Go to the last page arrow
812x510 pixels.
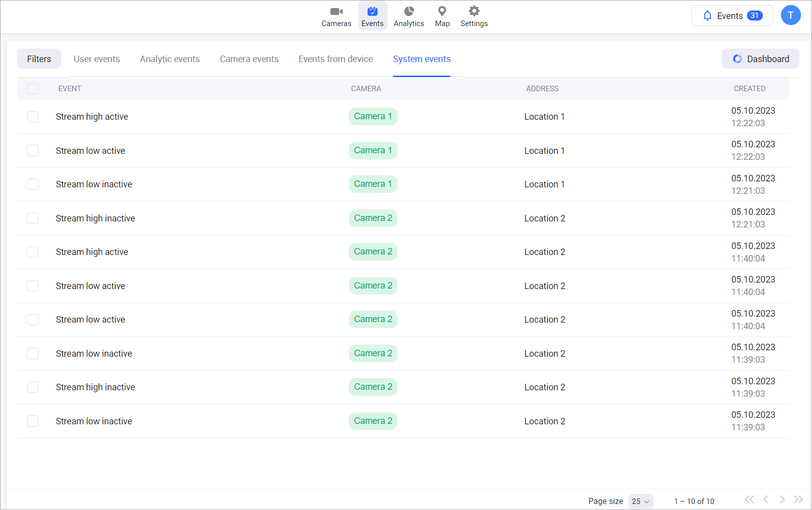click(x=798, y=499)
